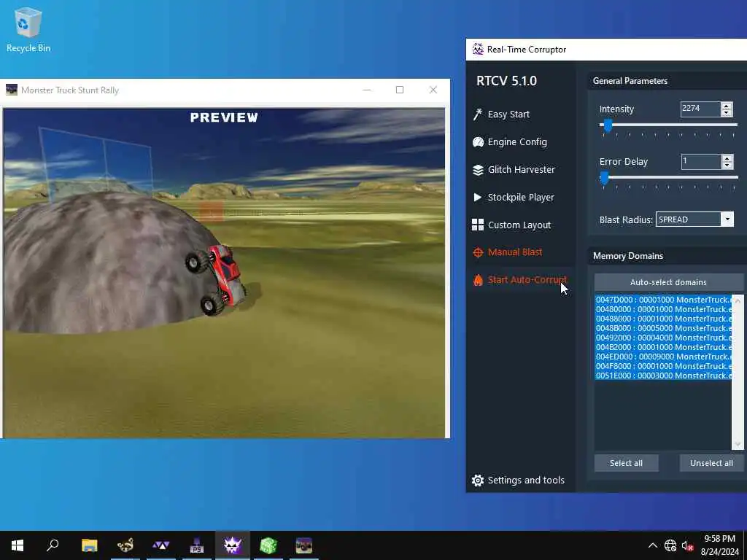
Task: Select memory domain 00488000
Action: (663, 319)
